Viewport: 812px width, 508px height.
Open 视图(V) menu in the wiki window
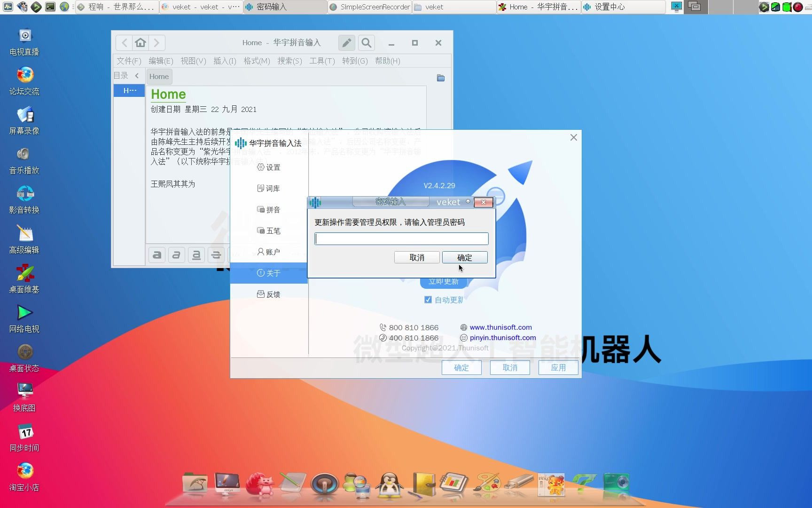click(193, 61)
